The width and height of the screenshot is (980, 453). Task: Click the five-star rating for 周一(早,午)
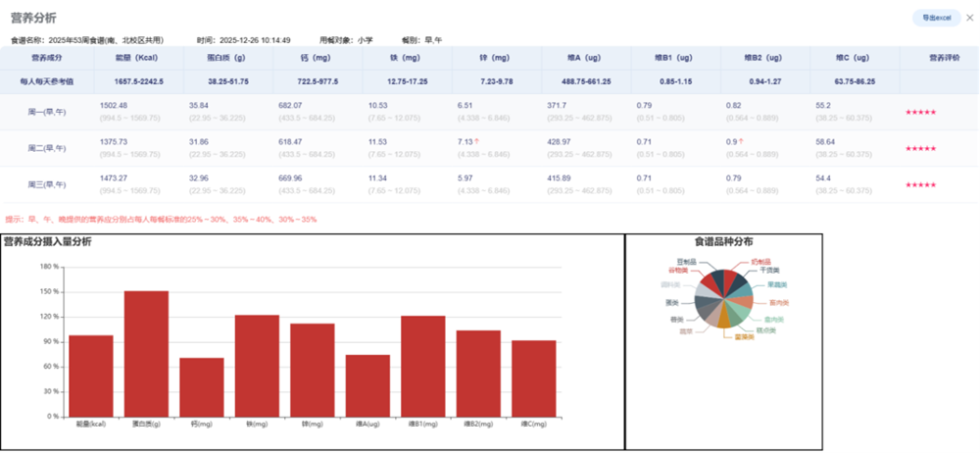pos(920,112)
